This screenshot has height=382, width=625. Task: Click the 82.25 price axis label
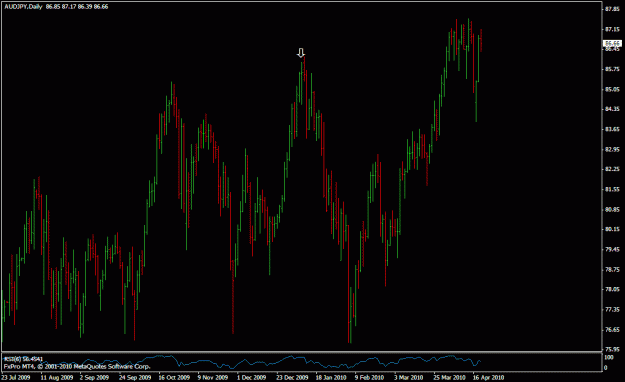click(612, 169)
